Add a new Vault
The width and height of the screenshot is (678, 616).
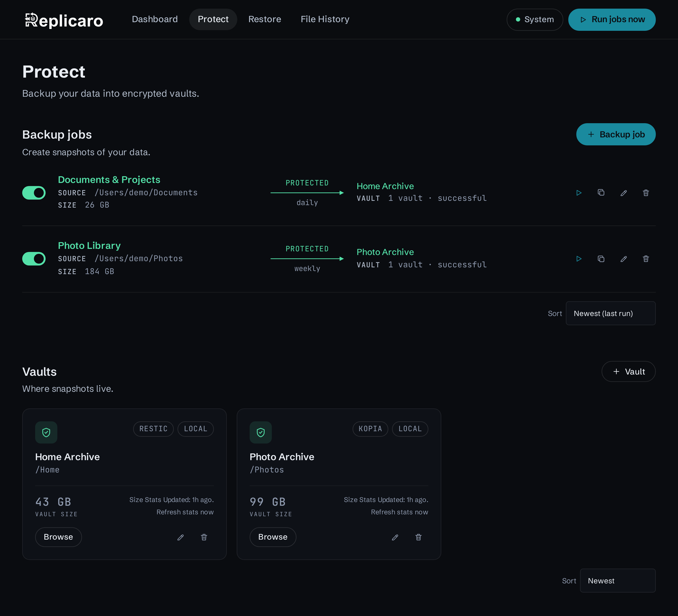pos(628,371)
